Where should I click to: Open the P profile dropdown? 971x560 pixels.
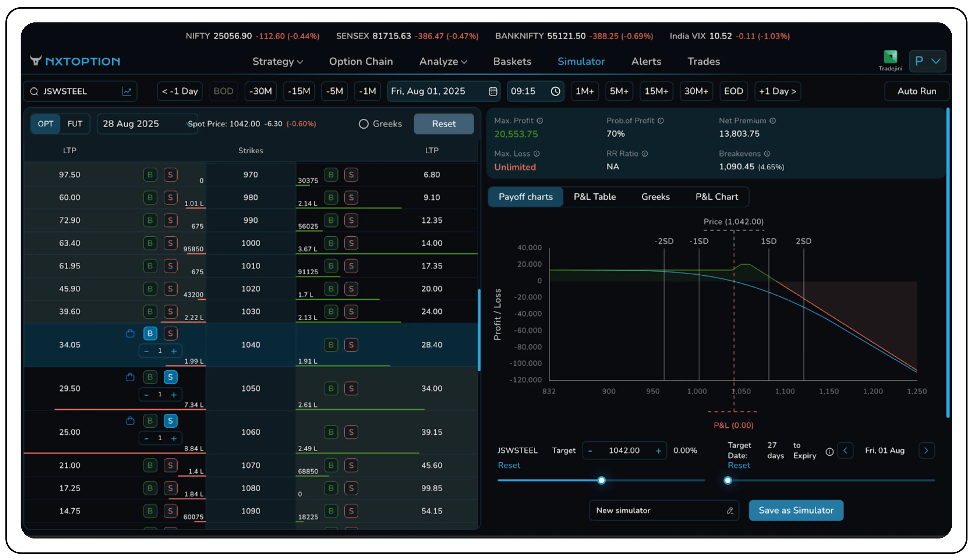928,61
